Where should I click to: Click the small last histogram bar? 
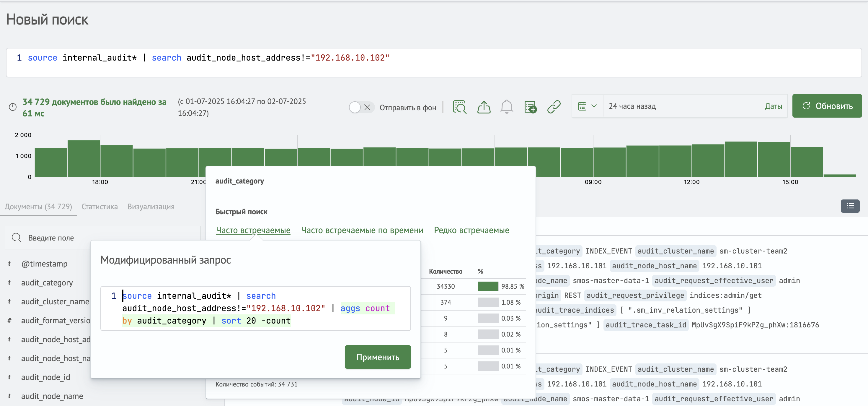(839, 175)
